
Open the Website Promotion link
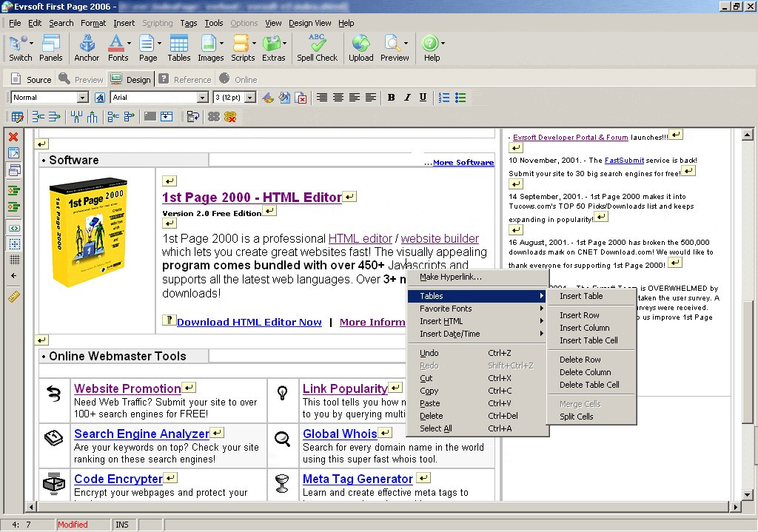point(127,389)
